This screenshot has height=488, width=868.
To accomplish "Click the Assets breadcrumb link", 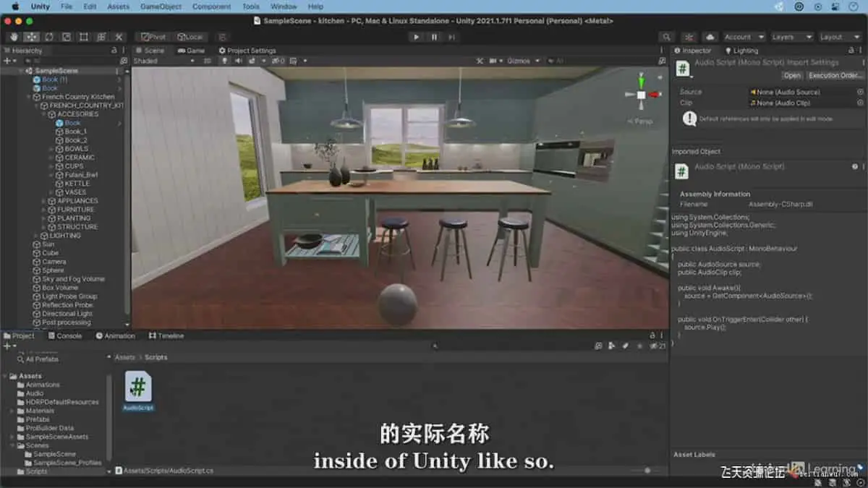I will tap(124, 357).
